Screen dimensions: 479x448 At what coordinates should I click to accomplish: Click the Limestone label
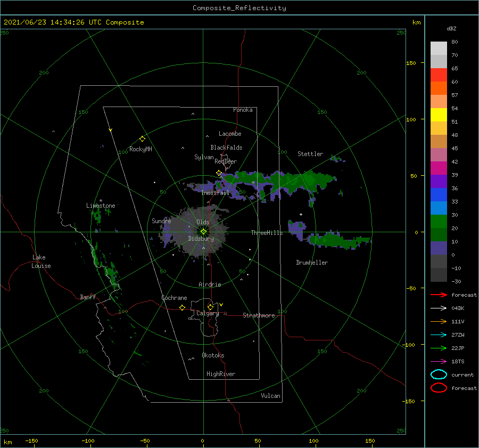click(x=101, y=206)
